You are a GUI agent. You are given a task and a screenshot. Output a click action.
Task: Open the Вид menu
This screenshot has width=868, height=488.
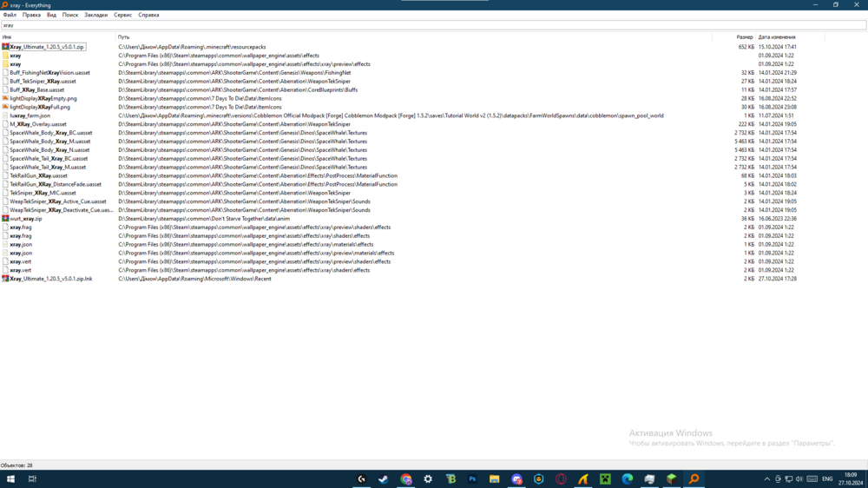[x=51, y=15]
